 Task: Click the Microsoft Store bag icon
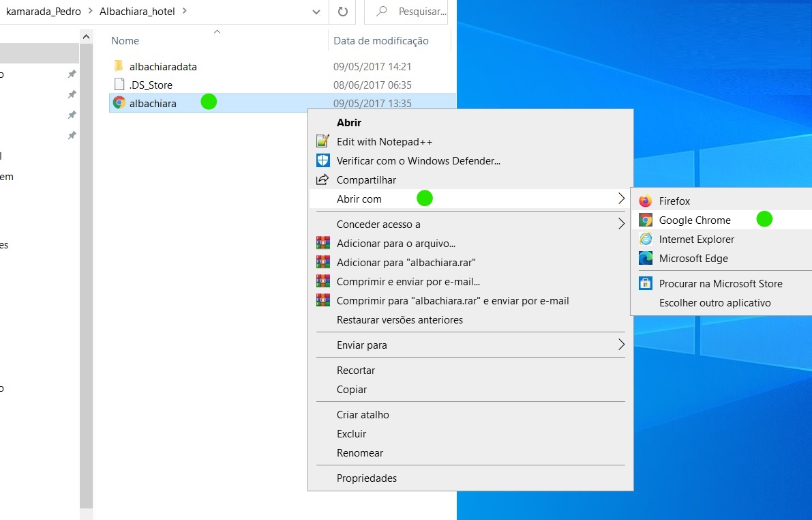click(645, 283)
